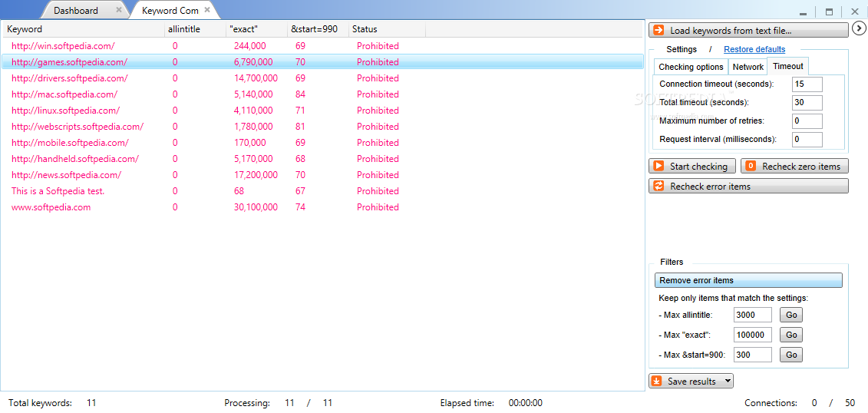This screenshot has width=868, height=413.
Task: Click Go next to Max allintitle
Action: point(791,315)
